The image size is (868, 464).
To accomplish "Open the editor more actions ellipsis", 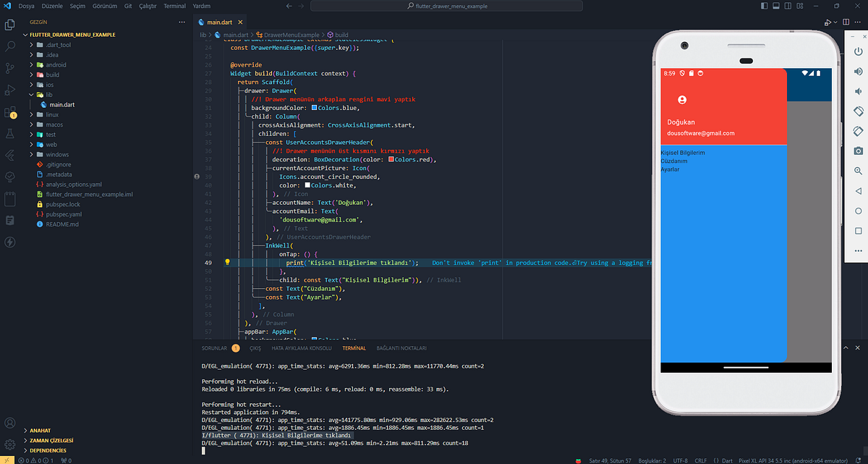I will (x=857, y=22).
